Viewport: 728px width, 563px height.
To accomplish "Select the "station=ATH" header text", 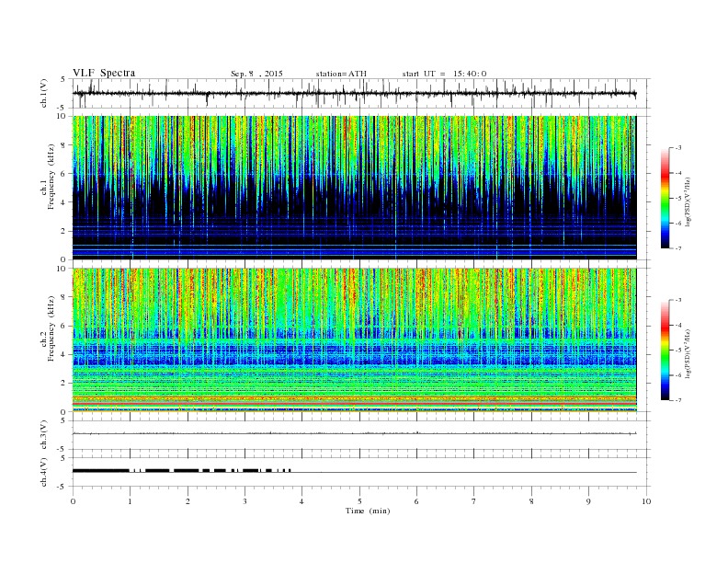I will point(341,74).
